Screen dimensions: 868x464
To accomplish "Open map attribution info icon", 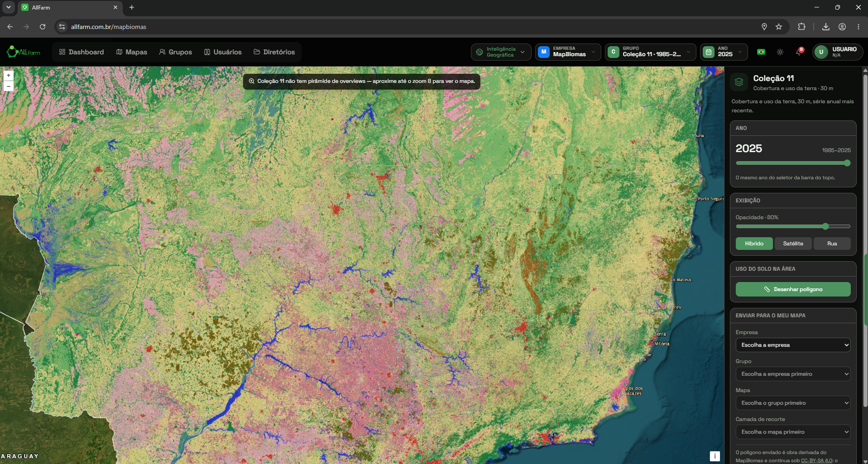I will tap(715, 456).
